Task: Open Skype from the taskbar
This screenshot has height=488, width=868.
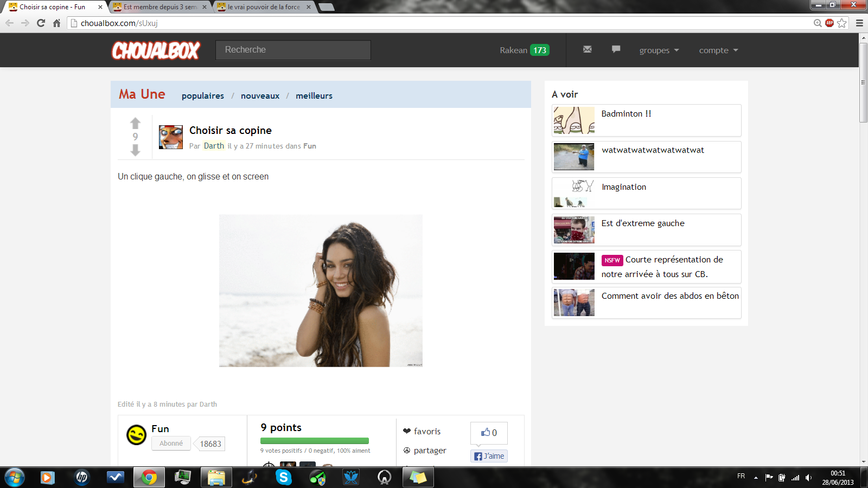Action: (x=283, y=477)
